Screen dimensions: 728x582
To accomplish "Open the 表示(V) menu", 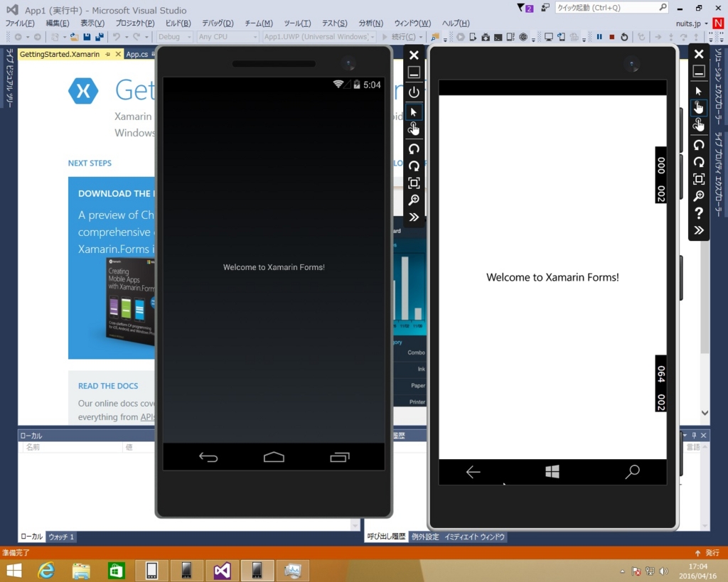I will coord(92,23).
